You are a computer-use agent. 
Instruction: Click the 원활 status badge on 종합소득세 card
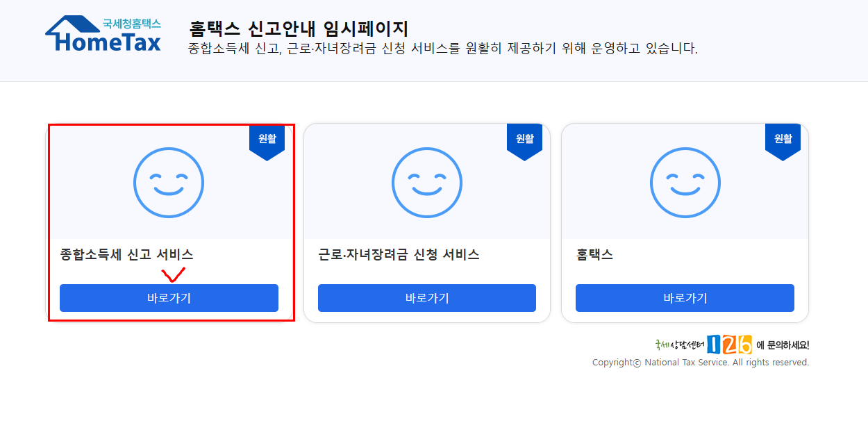click(x=267, y=138)
